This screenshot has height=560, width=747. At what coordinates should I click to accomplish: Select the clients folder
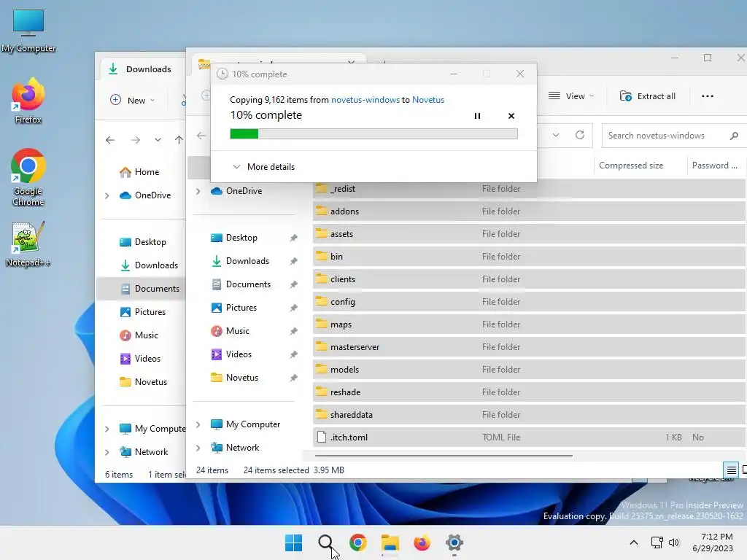pyautogui.click(x=529, y=279)
